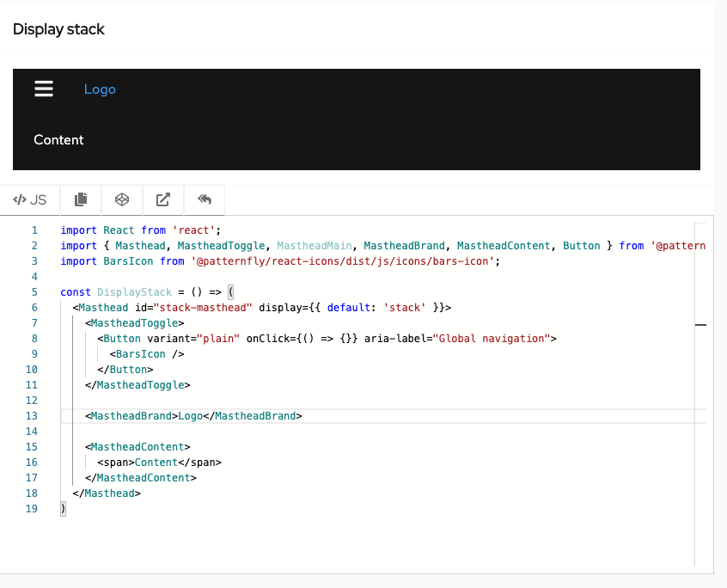Click '<BarsIcon />' in the code
The image size is (727, 588).
147,354
